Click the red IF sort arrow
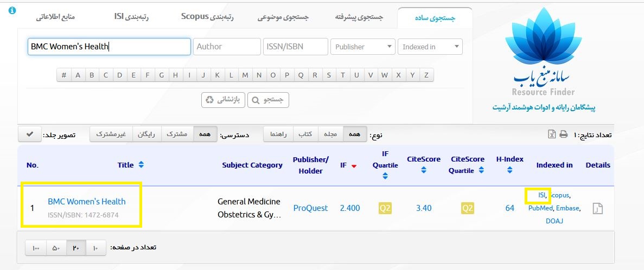This screenshot has height=270, width=644. pyautogui.click(x=354, y=166)
